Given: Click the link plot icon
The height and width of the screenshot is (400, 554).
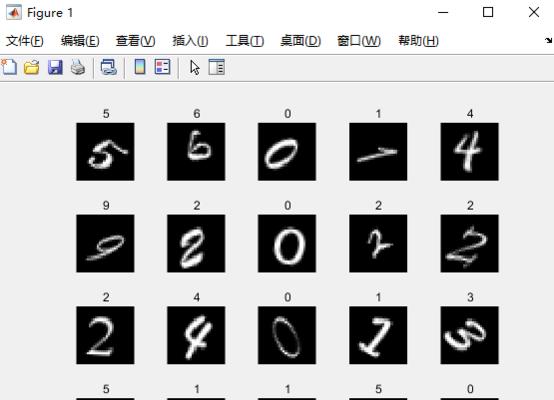Looking at the screenshot, I should tap(108, 67).
